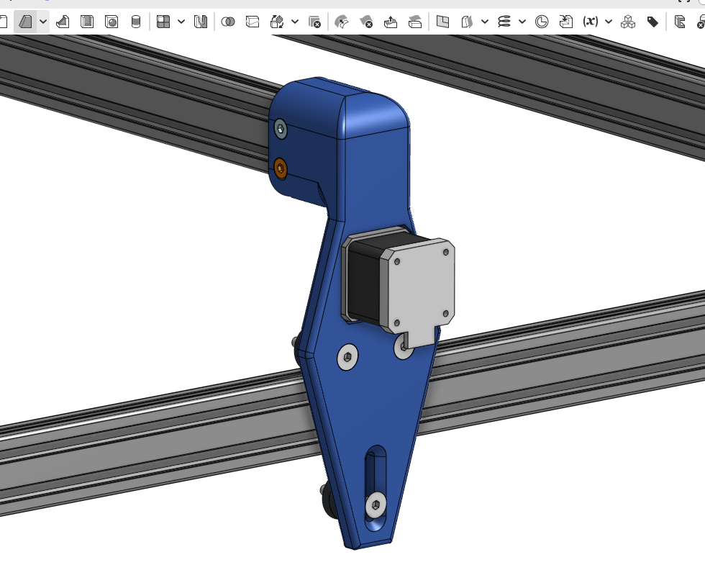Expand the Pattern tool dropdown
705x588 pixels.
tap(181, 22)
